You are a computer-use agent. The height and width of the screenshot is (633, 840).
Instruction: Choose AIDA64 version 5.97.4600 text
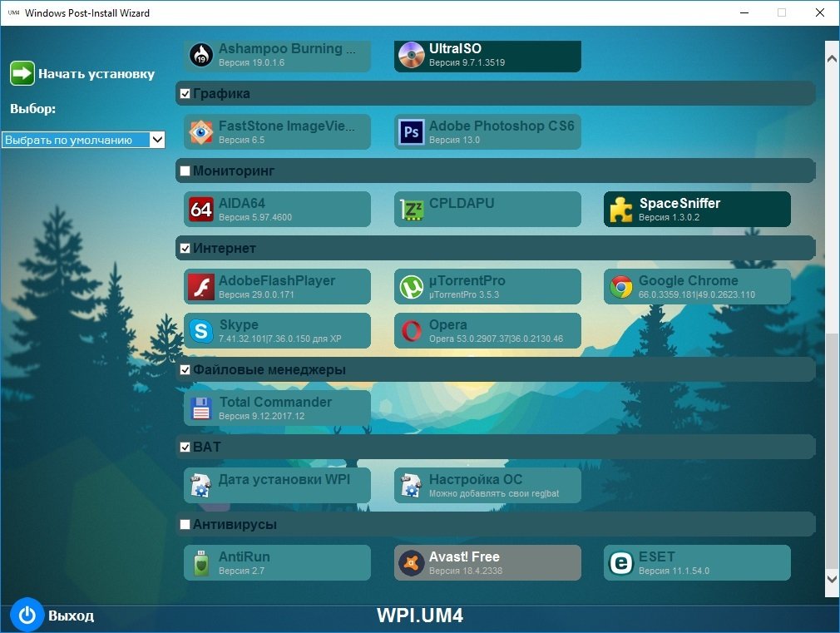coord(255,218)
